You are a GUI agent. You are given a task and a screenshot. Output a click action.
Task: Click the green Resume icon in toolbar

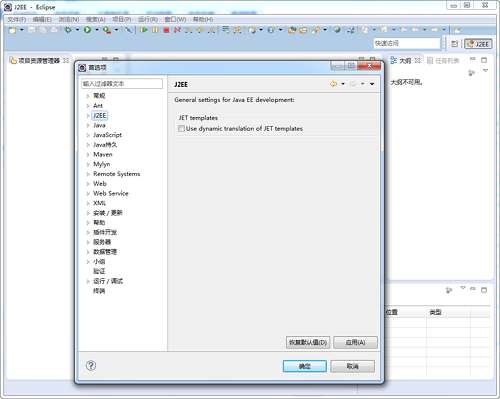pos(144,30)
